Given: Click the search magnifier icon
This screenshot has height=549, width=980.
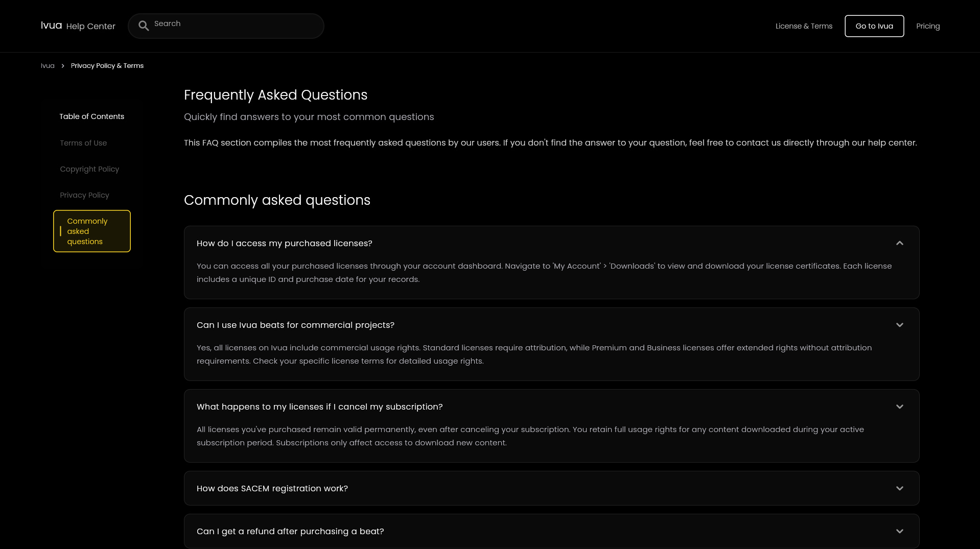Looking at the screenshot, I should pos(144,26).
